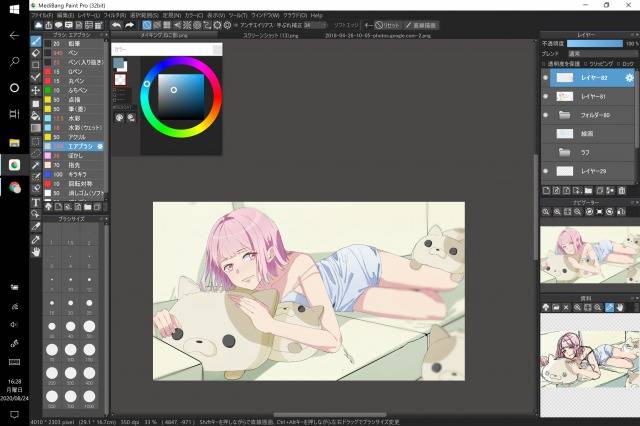This screenshot has height=426, width=640.
Task: Open the ブレンド mode dropdown
Action: (602, 53)
